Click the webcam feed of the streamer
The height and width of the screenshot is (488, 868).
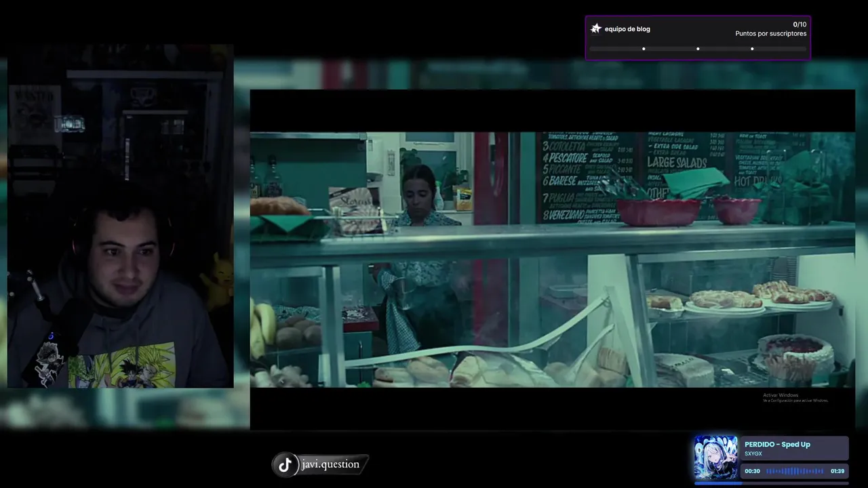(x=121, y=216)
